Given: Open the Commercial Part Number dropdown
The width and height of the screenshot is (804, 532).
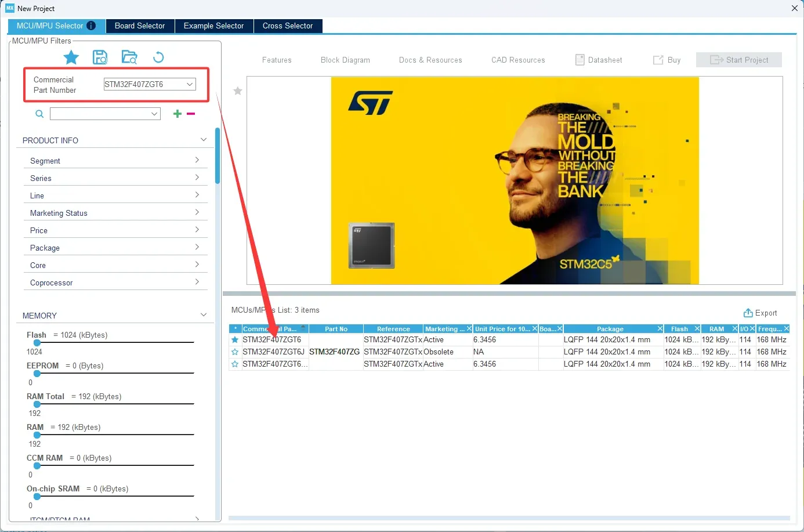Looking at the screenshot, I should (x=189, y=84).
